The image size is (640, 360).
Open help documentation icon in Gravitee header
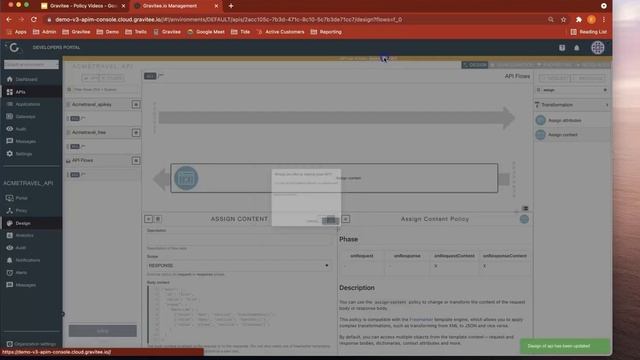[562, 48]
